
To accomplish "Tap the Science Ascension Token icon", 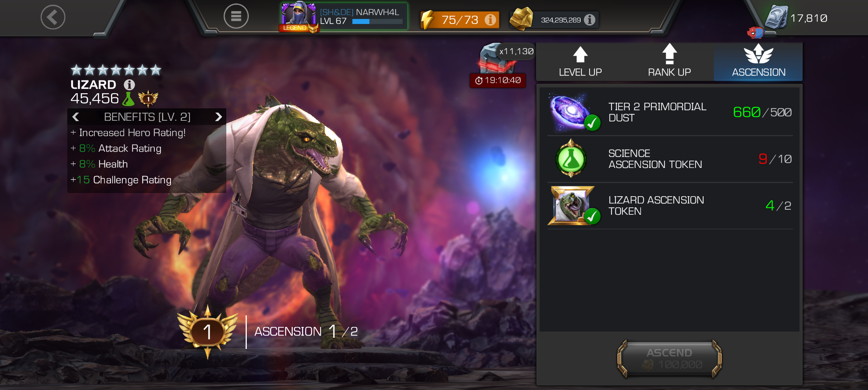I will point(571,159).
